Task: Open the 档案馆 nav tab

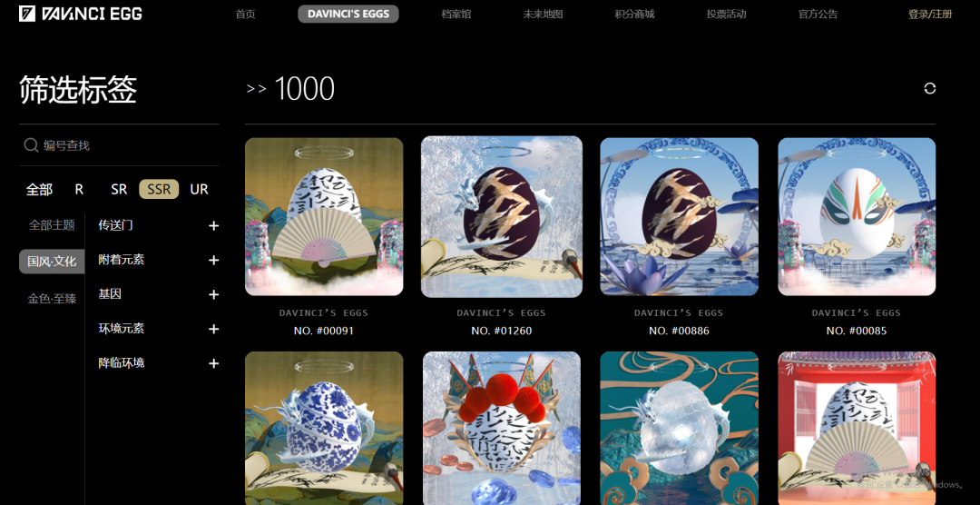Action: [456, 14]
